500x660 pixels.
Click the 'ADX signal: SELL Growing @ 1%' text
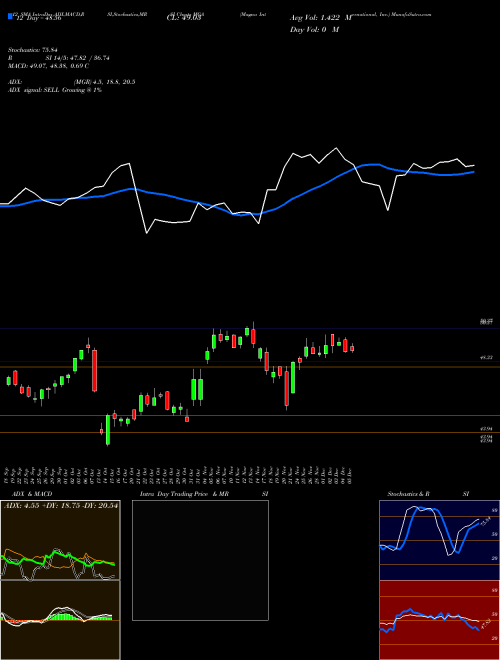(x=55, y=90)
